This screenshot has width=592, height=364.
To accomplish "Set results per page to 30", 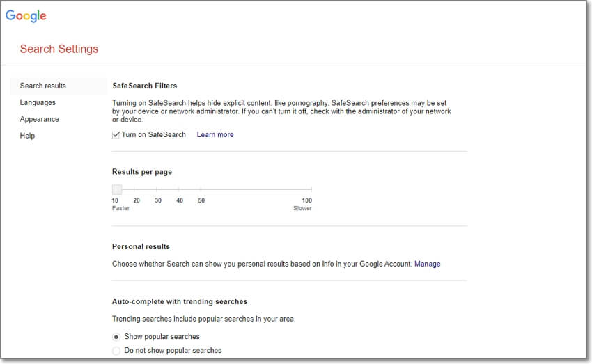I will pos(158,189).
